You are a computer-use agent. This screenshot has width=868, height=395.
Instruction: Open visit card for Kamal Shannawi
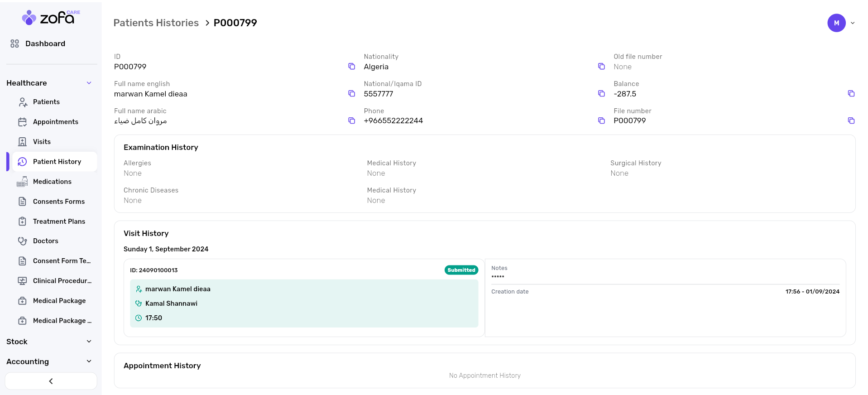click(303, 303)
